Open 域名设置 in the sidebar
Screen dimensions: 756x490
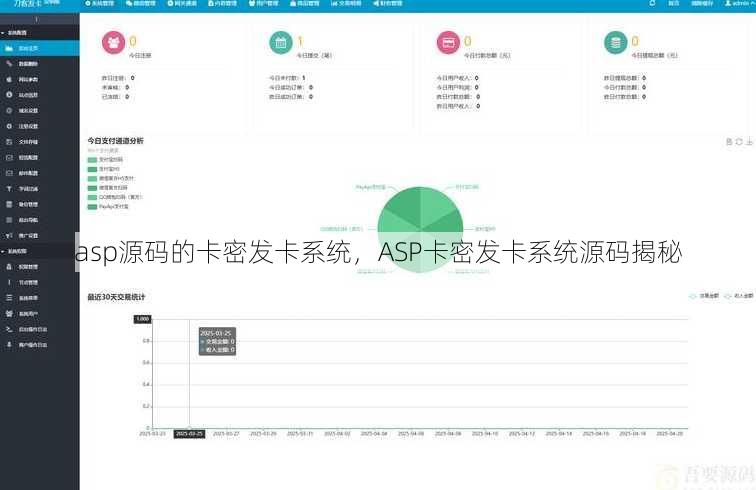pos(40,110)
